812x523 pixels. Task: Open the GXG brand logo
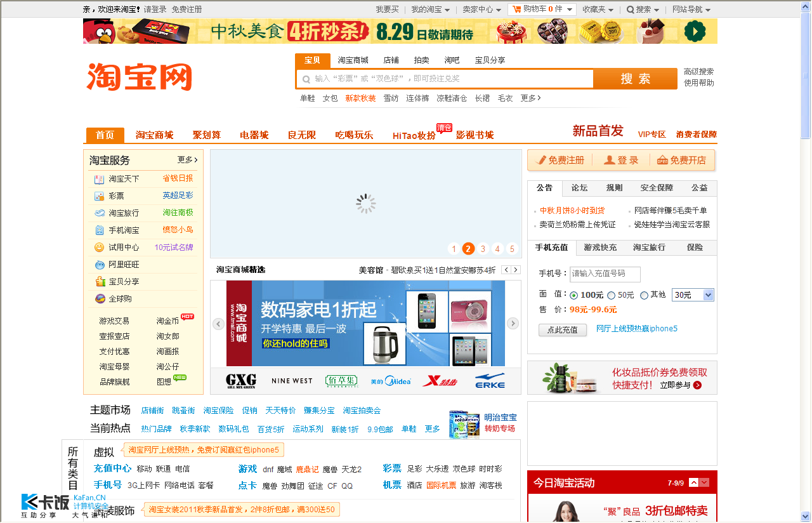pos(240,381)
